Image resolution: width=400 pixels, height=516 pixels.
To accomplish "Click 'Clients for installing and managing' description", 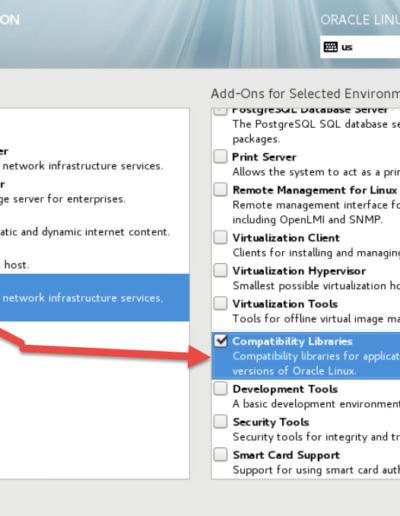I will [316, 253].
